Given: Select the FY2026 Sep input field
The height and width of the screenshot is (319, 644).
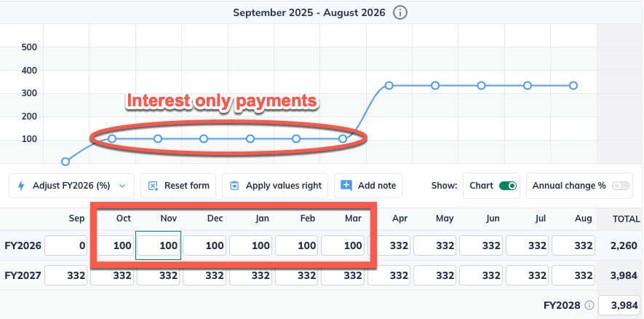Looking at the screenshot, I should coord(65,246).
